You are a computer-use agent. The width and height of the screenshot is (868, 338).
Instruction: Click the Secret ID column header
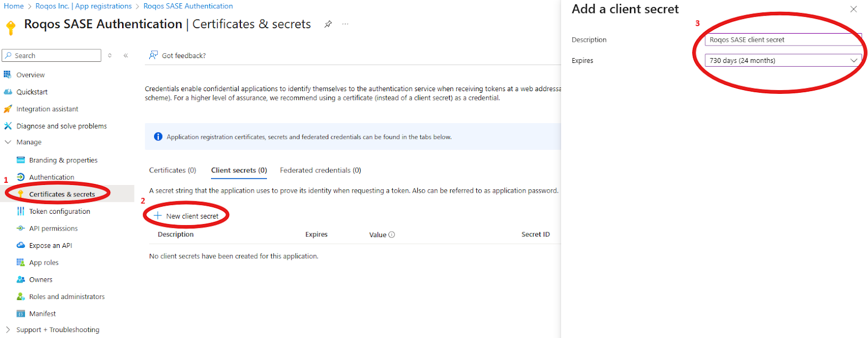(x=535, y=234)
